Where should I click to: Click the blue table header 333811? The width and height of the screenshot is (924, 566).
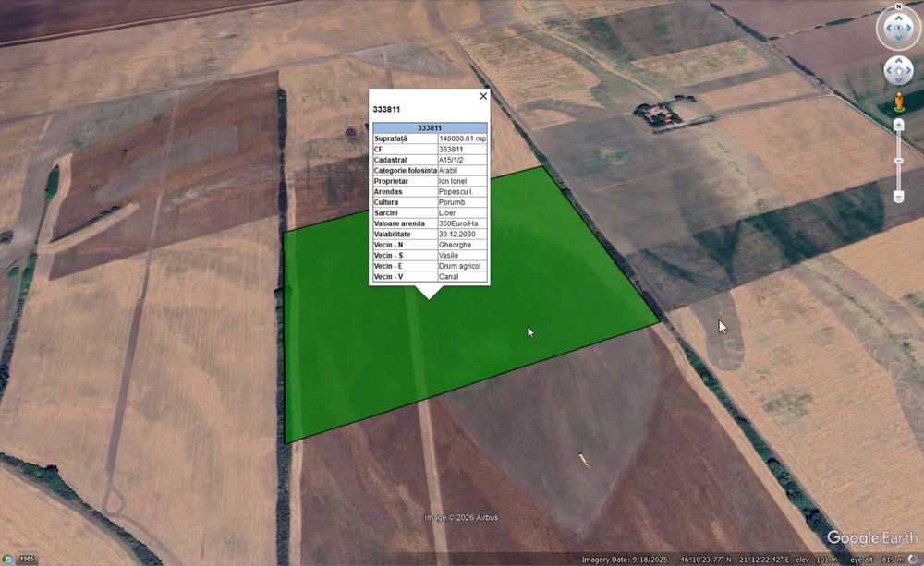point(431,127)
